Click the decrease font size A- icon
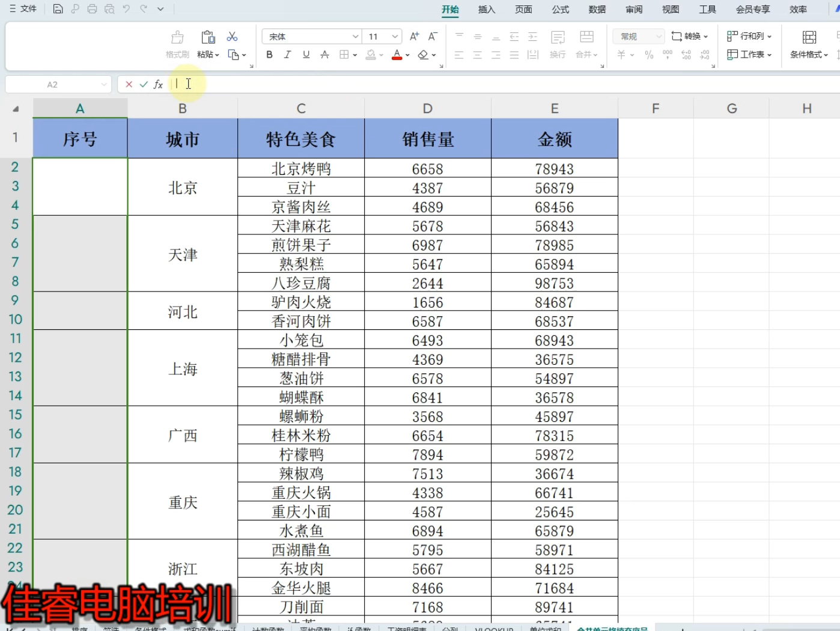 click(433, 37)
